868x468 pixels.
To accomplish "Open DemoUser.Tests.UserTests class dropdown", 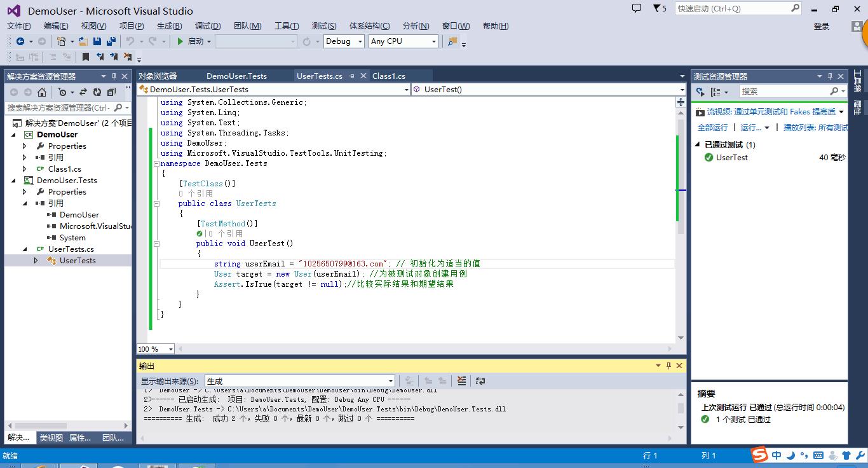I will [x=274, y=90].
